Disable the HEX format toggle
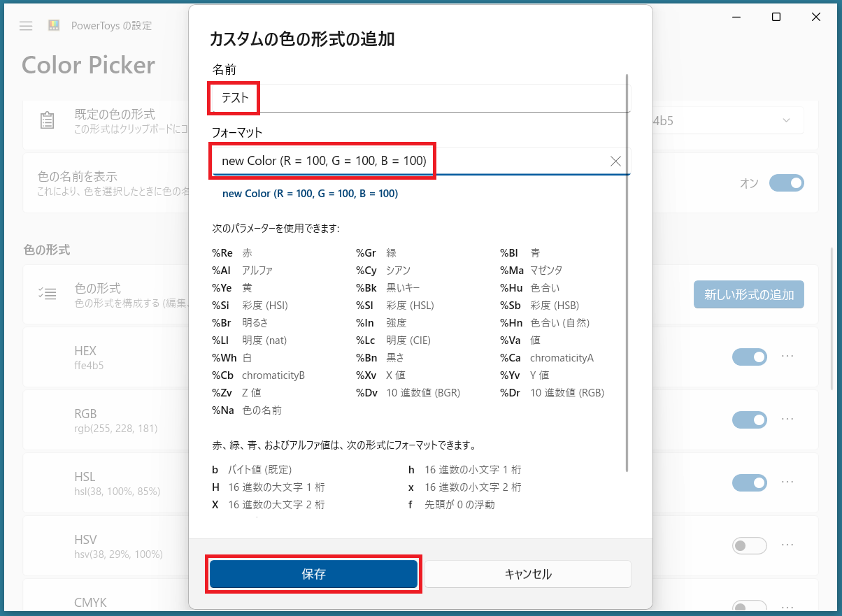842x616 pixels. (749, 357)
